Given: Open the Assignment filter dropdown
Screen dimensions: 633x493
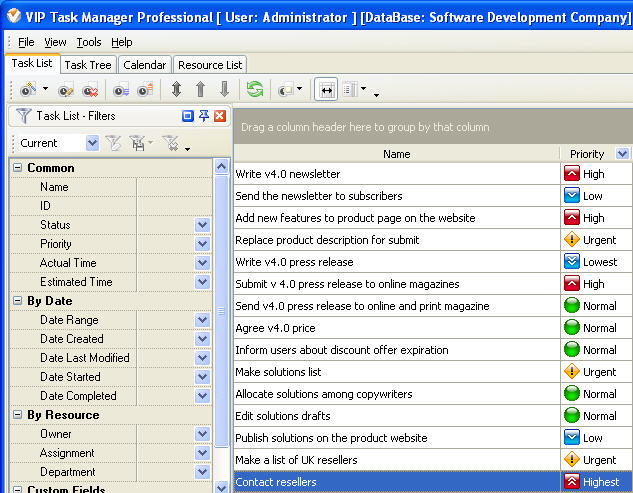Looking at the screenshot, I should tap(202, 453).
